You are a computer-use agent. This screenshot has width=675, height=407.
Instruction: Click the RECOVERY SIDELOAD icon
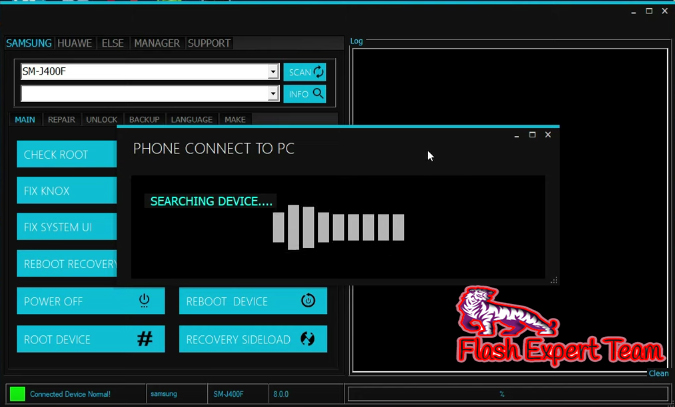307,339
